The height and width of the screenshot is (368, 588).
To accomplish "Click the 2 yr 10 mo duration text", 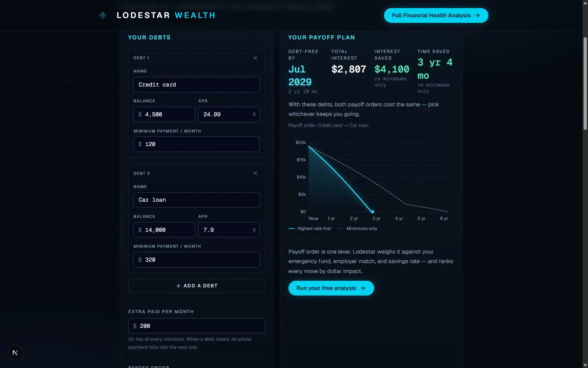I will pyautogui.click(x=303, y=92).
